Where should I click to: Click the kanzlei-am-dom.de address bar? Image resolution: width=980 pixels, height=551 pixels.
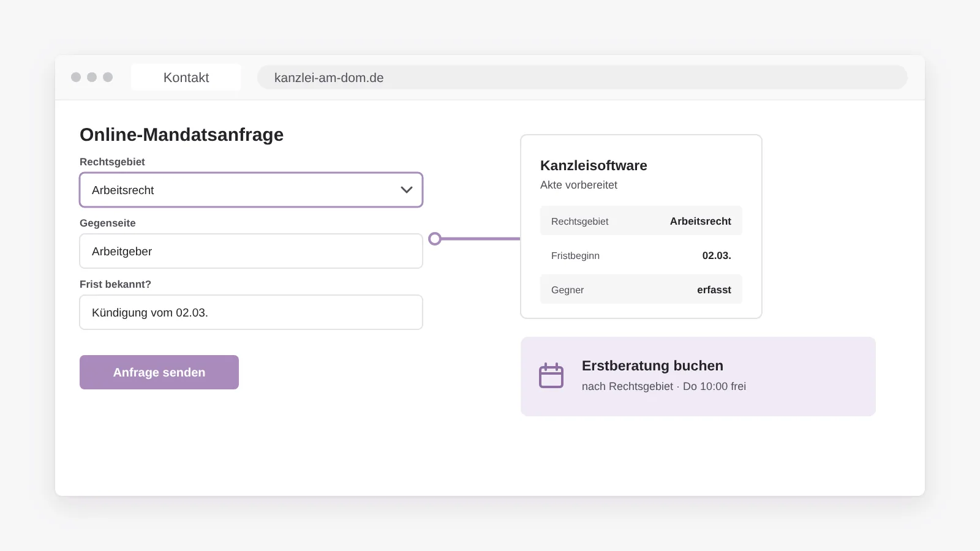coord(582,78)
